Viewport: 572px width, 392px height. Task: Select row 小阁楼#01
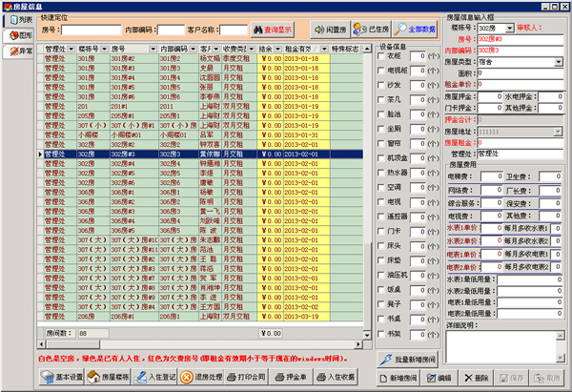200,135
